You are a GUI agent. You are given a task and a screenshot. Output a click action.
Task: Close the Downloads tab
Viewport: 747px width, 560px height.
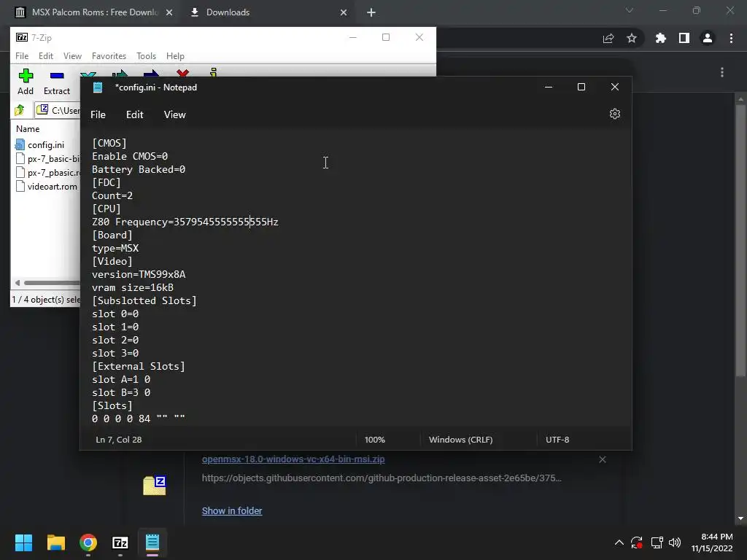tap(344, 13)
